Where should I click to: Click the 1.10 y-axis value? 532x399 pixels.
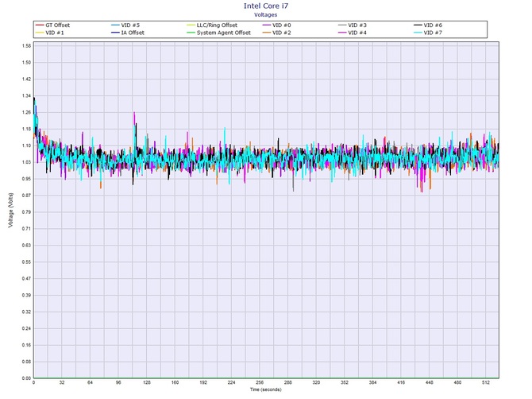pyautogui.click(x=26, y=145)
